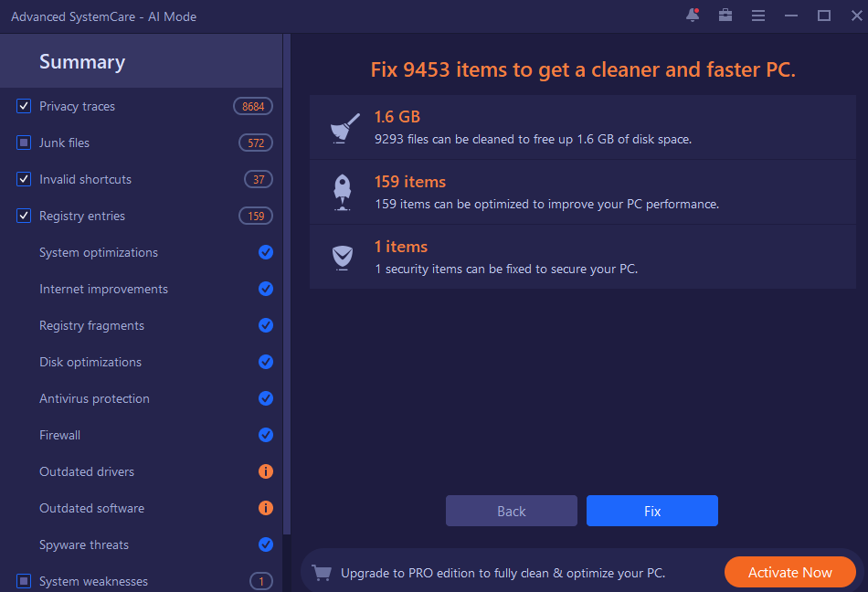Click Outdated drivers orange info icon
This screenshot has height=592, width=868.
(266, 471)
